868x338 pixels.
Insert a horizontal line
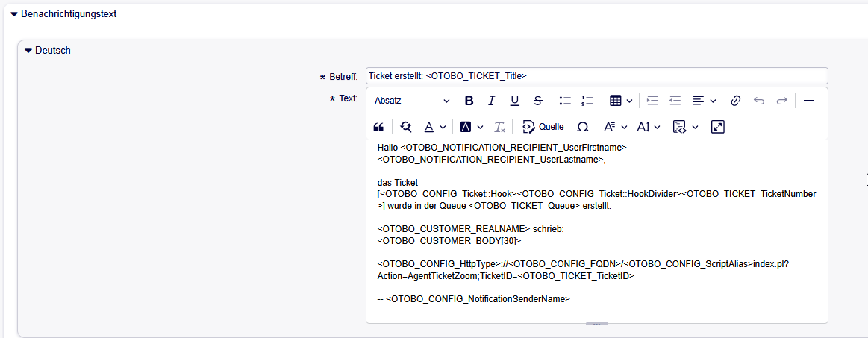click(808, 101)
